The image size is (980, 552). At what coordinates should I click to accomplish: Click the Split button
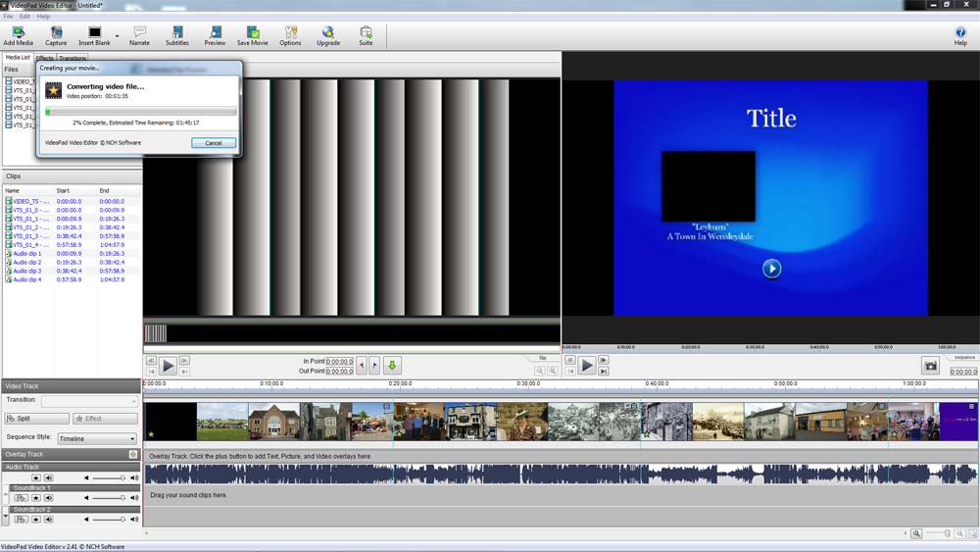36,419
